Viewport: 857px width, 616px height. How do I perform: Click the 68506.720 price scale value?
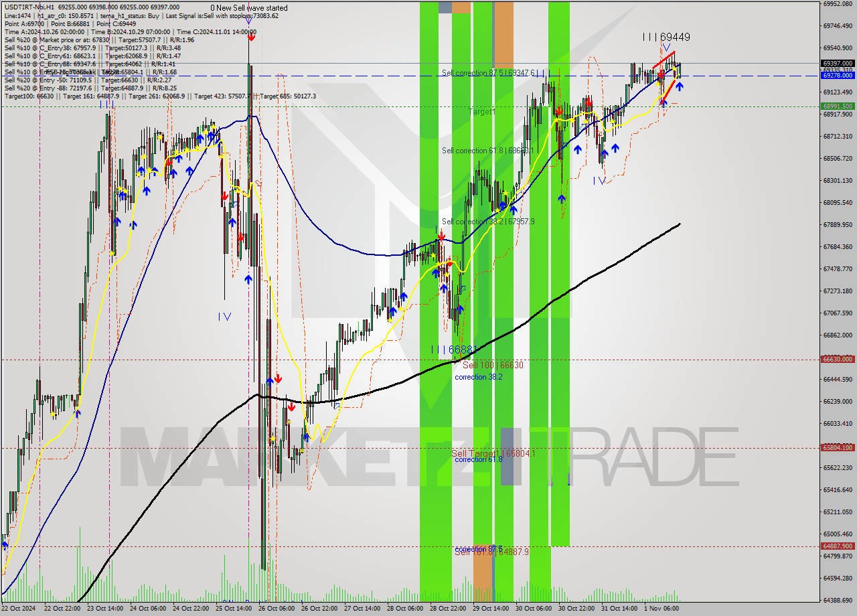pos(838,158)
